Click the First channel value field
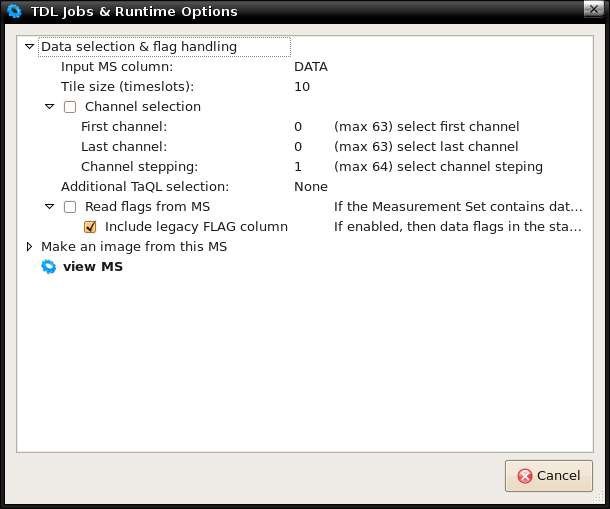This screenshot has height=509, width=610. 298,127
